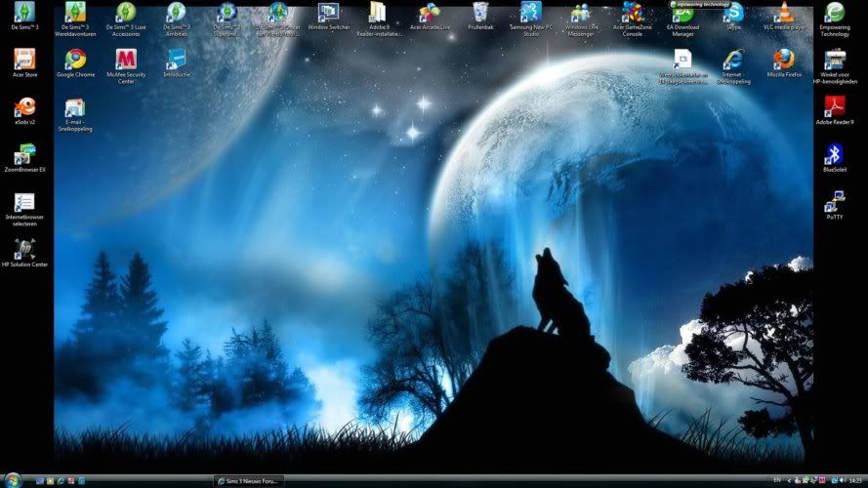Viewport: 868px width, 488px height.
Task: Launch Skype from the desktop
Action: pos(733,15)
